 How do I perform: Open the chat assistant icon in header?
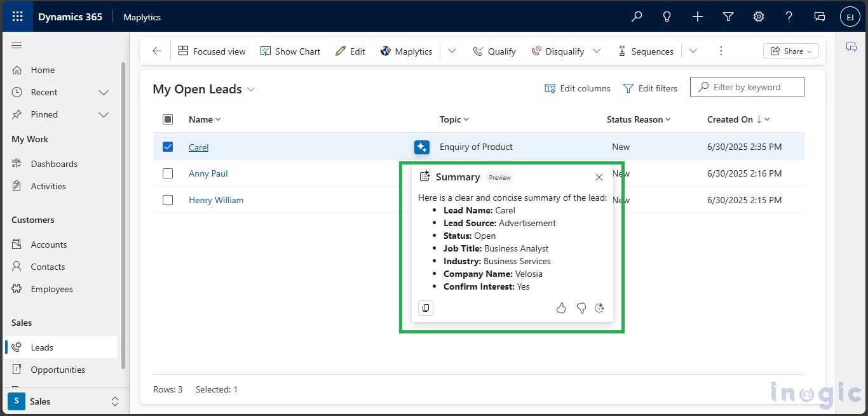coord(820,17)
